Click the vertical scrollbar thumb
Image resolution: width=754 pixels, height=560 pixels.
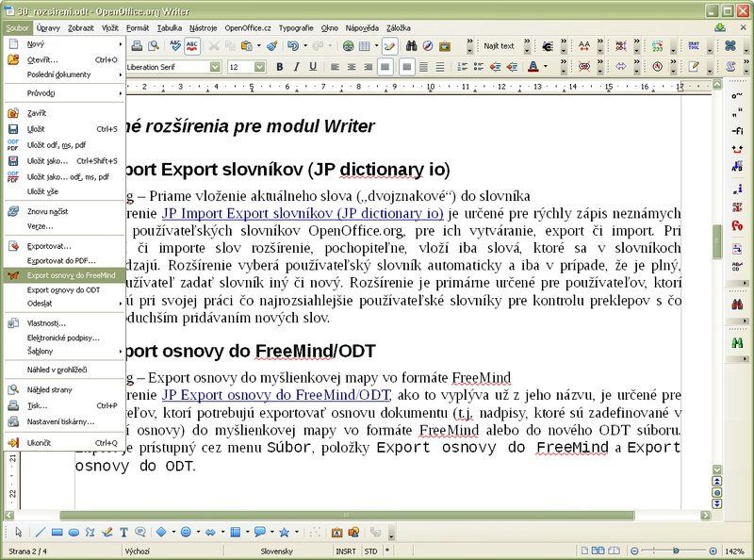[717, 241]
